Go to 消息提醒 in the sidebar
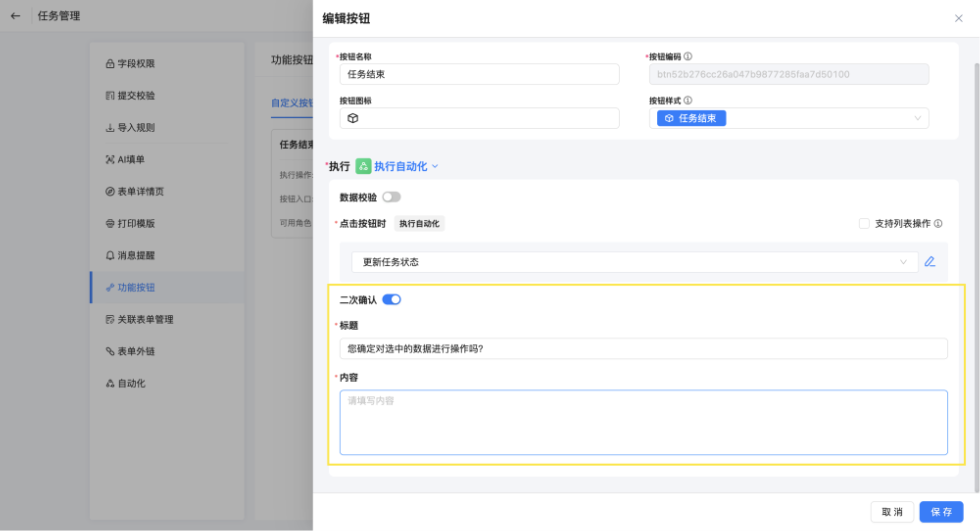Screen dimensions: 980x531 [x=136, y=256]
